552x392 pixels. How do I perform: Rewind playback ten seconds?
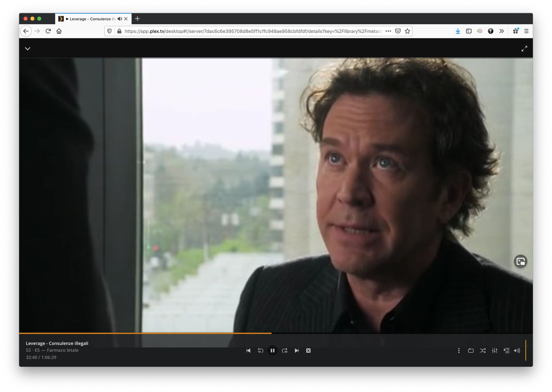pos(260,351)
